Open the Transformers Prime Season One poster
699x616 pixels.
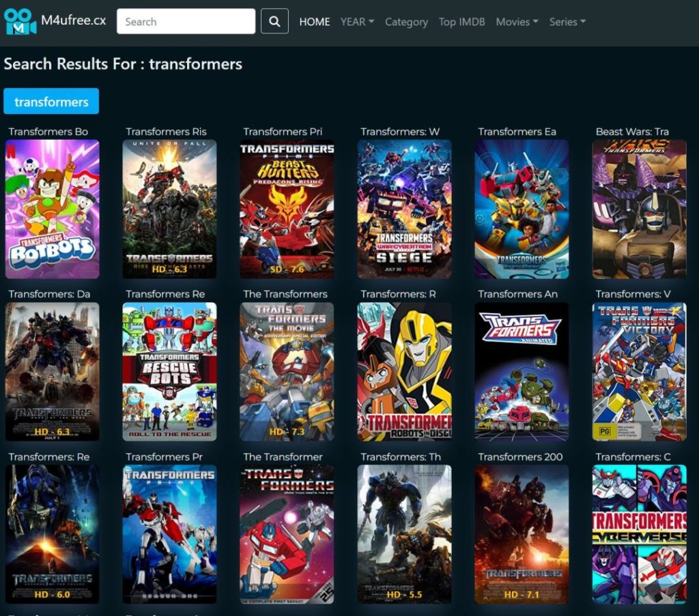[169, 535]
